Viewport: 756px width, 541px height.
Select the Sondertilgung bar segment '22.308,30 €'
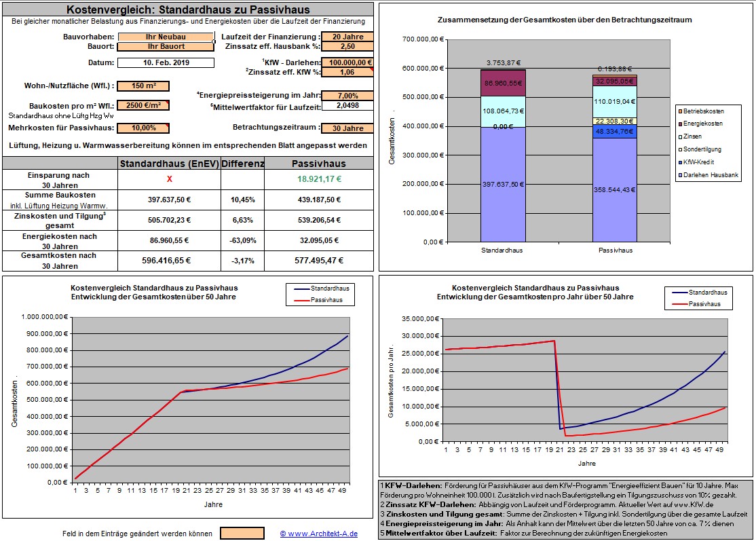click(615, 121)
